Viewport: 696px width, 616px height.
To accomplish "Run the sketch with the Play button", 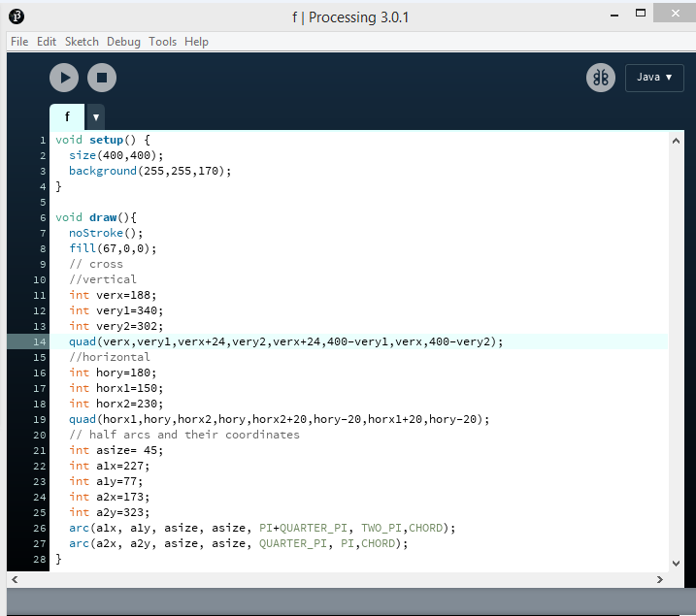I will click(x=64, y=78).
